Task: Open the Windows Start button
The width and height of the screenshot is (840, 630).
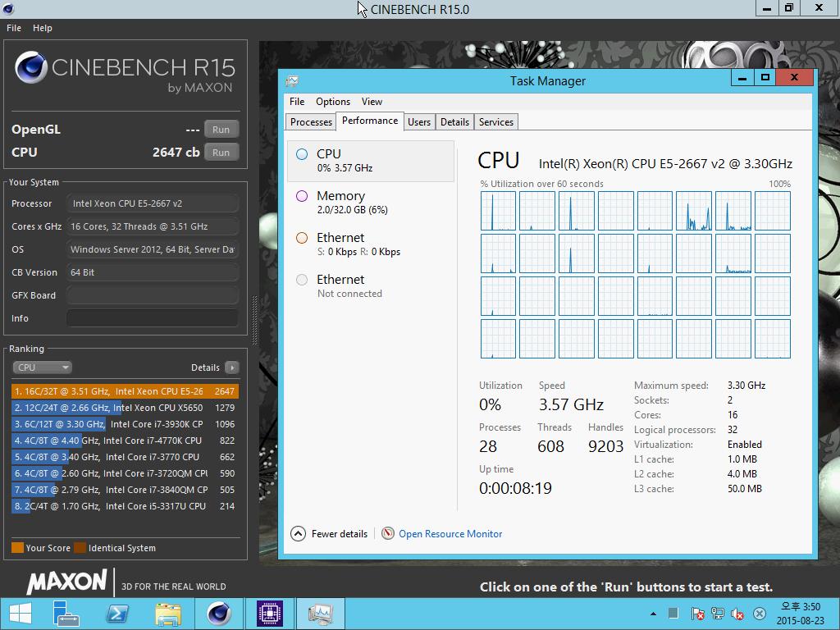Action: (21, 614)
